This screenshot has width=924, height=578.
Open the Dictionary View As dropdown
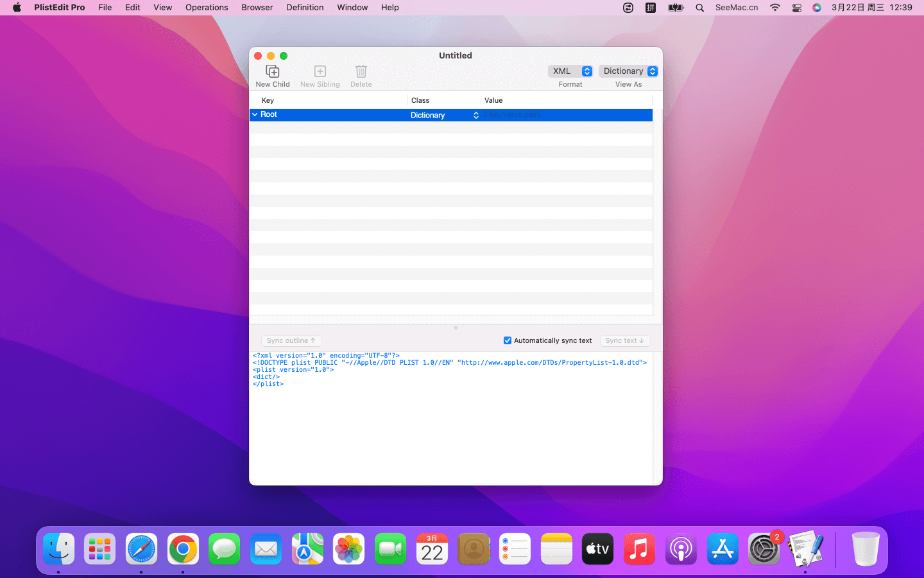(628, 71)
